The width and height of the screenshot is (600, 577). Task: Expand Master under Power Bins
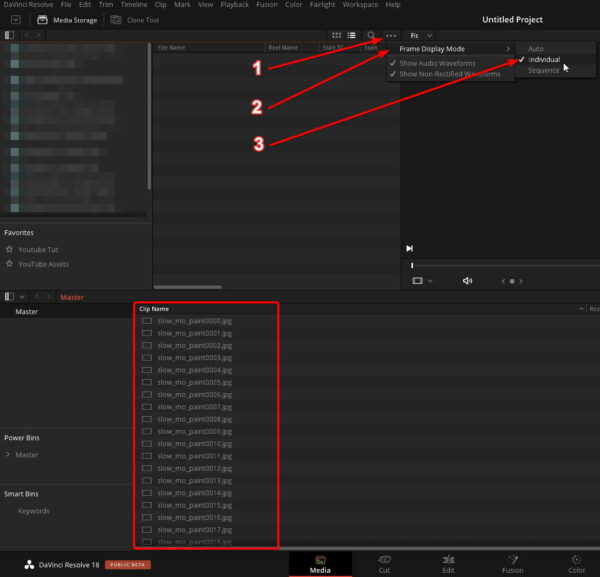pos(8,455)
